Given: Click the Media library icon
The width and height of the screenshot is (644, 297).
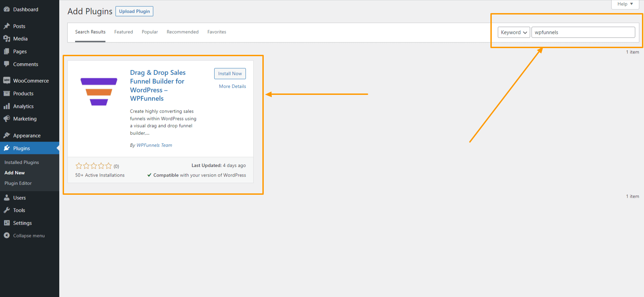Looking at the screenshot, I should (7, 39).
